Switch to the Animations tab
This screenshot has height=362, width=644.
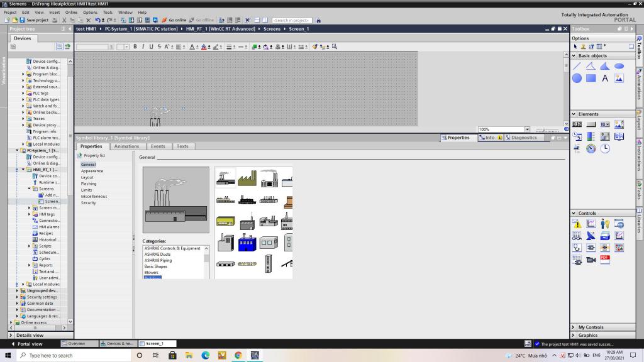[126, 146]
